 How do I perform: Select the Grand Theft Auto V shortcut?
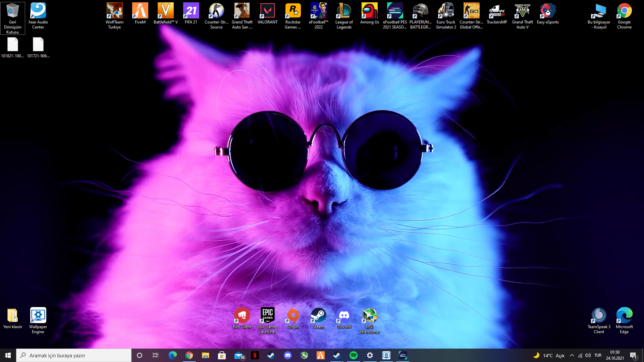(x=522, y=16)
